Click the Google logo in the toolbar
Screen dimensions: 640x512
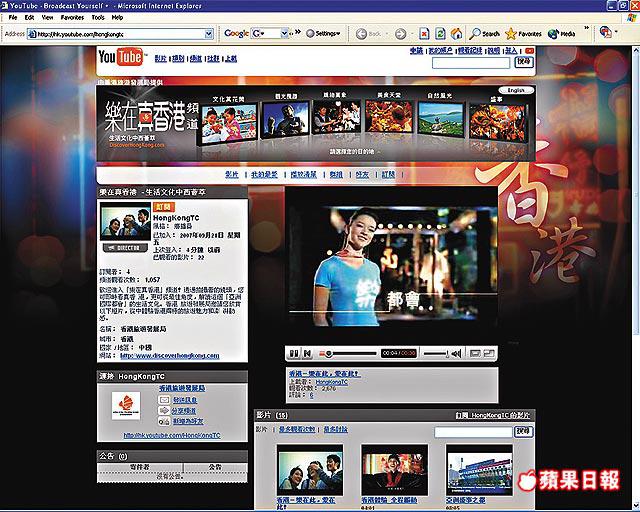click(236, 33)
